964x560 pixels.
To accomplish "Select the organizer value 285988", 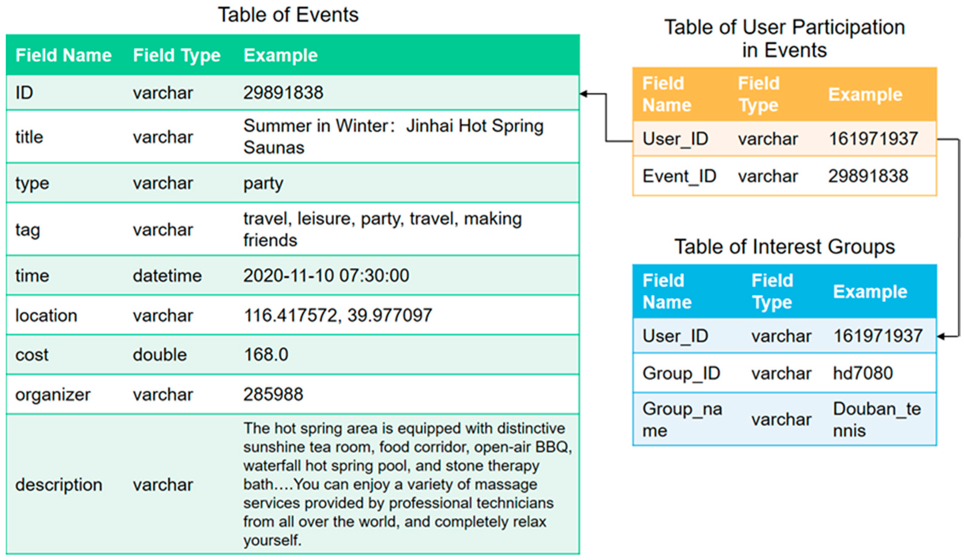I will [273, 394].
